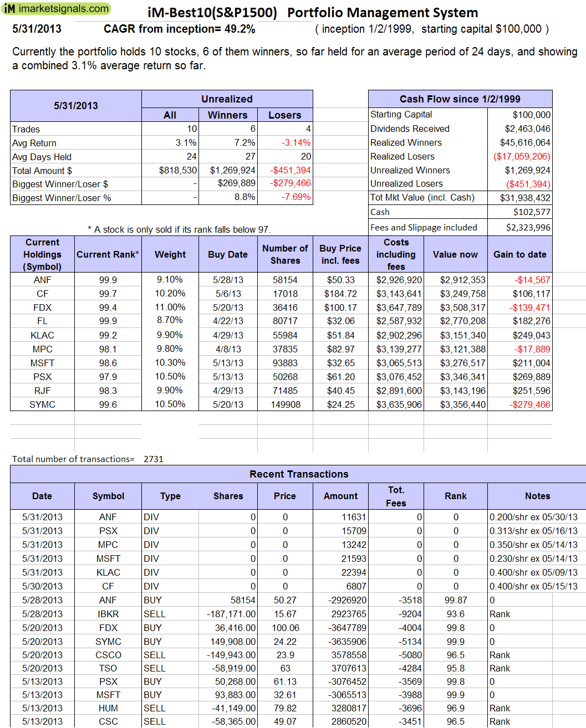Click the Winners column header

pos(227,115)
